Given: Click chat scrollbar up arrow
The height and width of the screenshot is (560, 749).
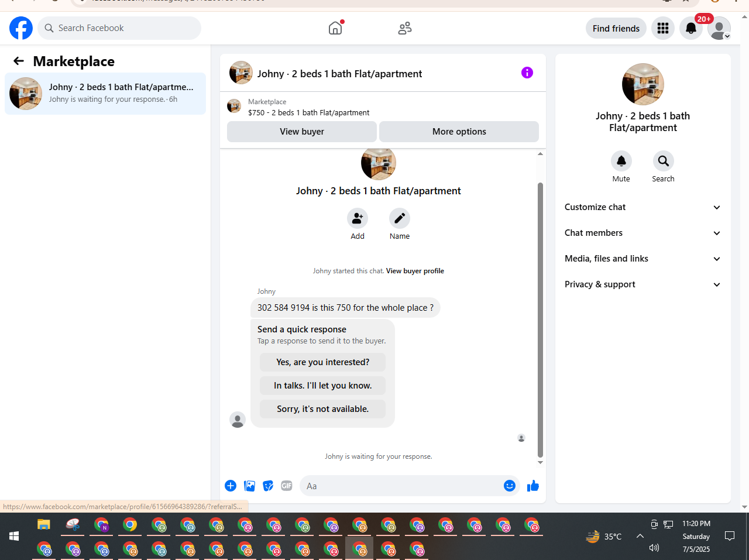Looking at the screenshot, I should coord(540,154).
